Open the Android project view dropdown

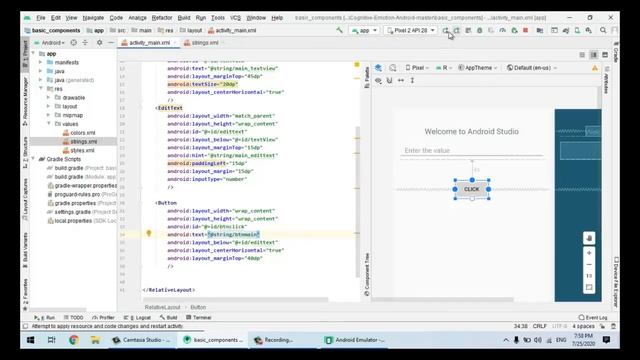[x=51, y=42]
